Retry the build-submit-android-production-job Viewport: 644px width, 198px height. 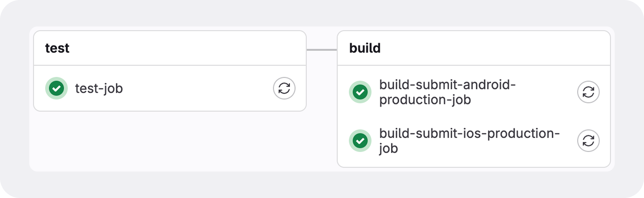pos(588,92)
